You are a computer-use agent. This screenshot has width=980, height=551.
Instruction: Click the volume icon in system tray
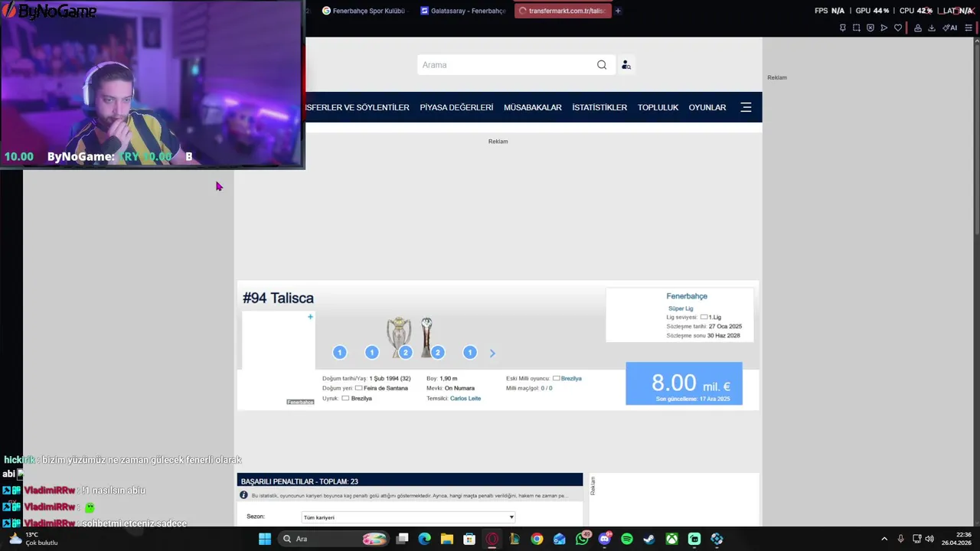click(929, 539)
